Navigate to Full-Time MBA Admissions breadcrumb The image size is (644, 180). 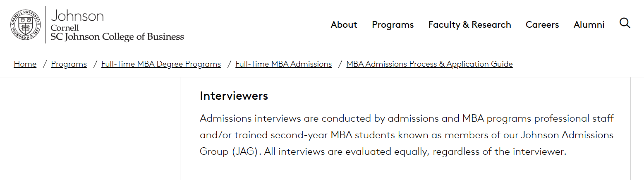tap(283, 64)
